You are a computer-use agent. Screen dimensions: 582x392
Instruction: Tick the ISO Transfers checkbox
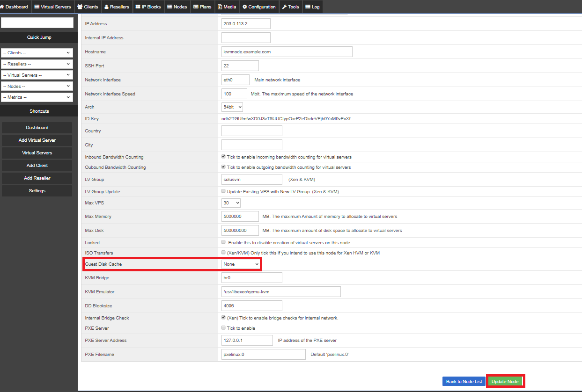click(223, 253)
